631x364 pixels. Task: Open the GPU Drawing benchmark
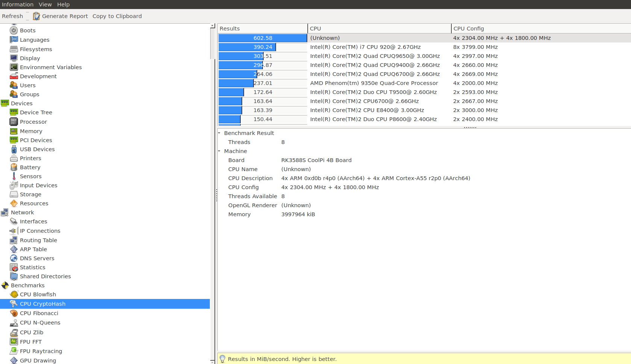tap(38, 361)
